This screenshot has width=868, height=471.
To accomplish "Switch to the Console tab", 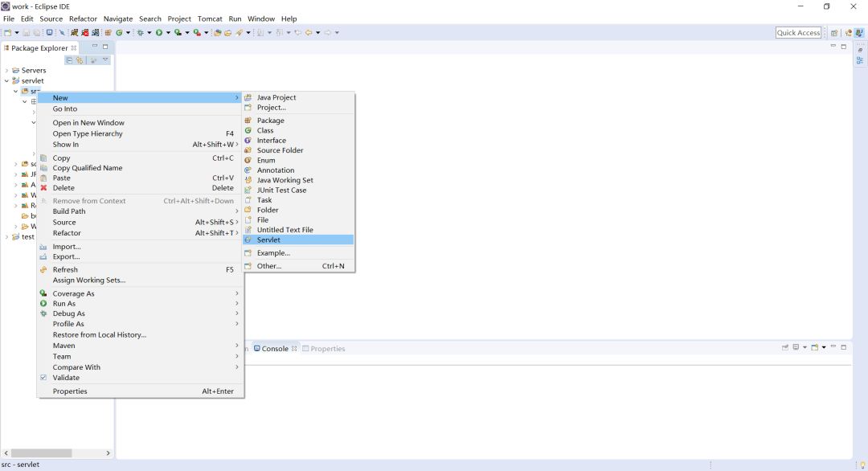I will [275, 349].
